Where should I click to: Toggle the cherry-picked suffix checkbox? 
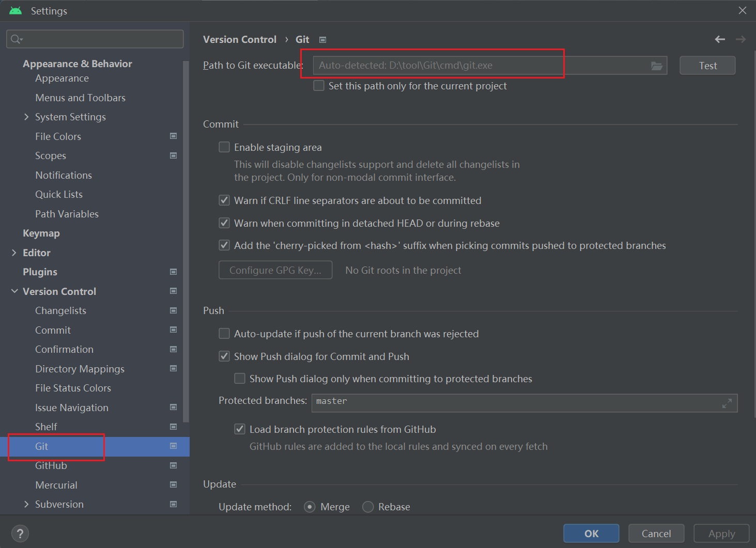tap(224, 245)
